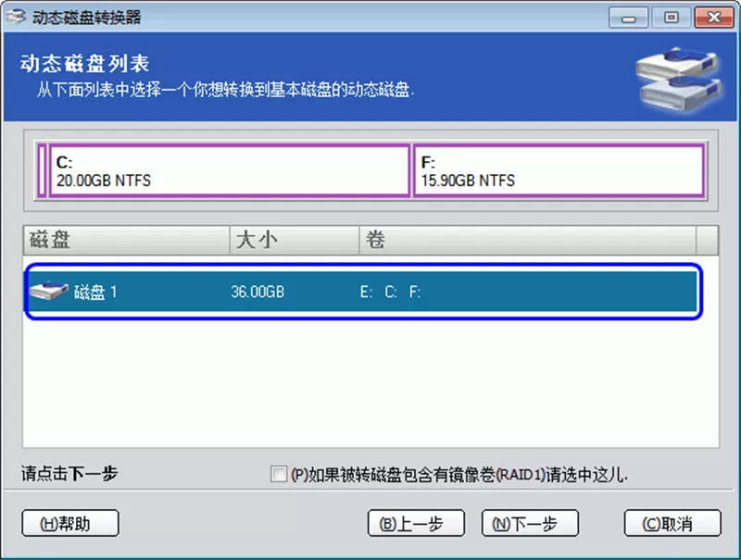The image size is (741, 560).
Task: Sort by 磁盘 column header
Action: (126, 240)
